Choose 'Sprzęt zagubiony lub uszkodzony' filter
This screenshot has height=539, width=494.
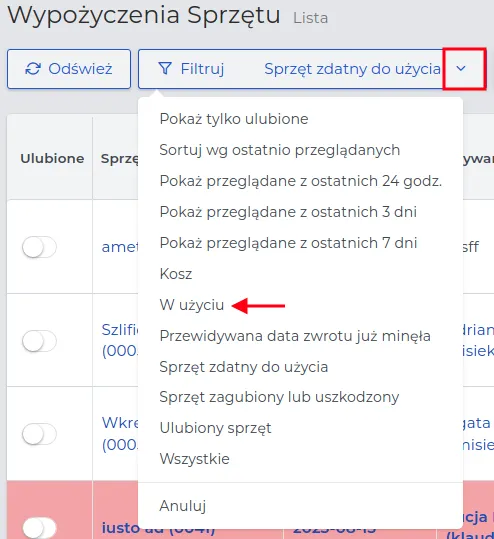(279, 397)
